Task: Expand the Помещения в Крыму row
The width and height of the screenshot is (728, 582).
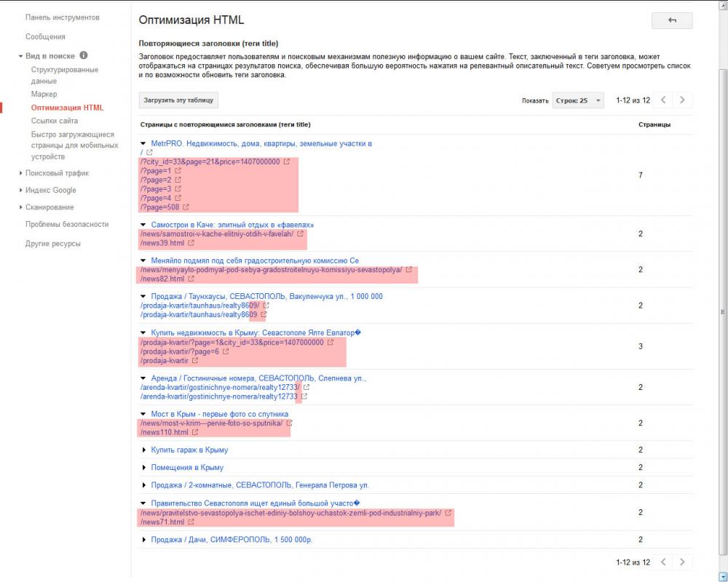Action: [x=144, y=467]
